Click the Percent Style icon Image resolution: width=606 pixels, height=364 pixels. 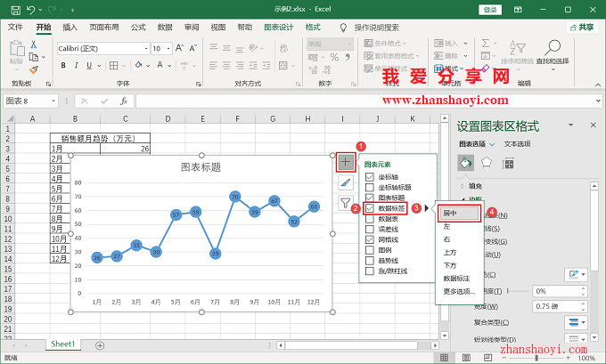(334, 58)
